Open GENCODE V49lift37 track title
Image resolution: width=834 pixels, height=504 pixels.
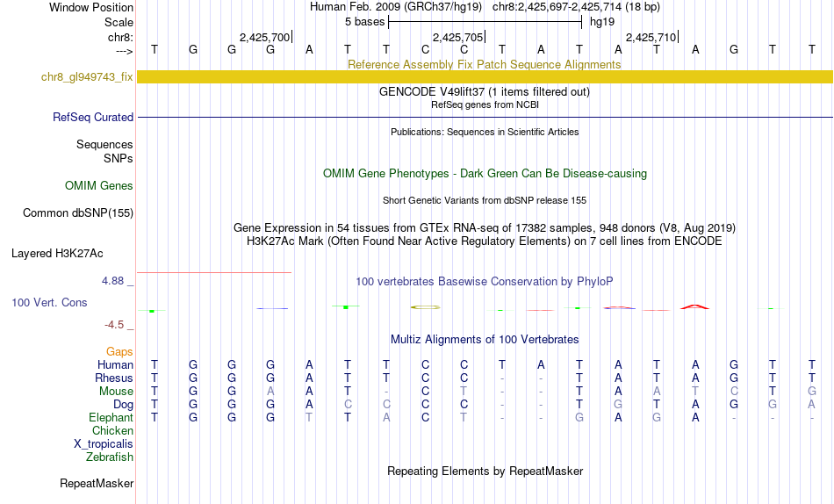484,91
